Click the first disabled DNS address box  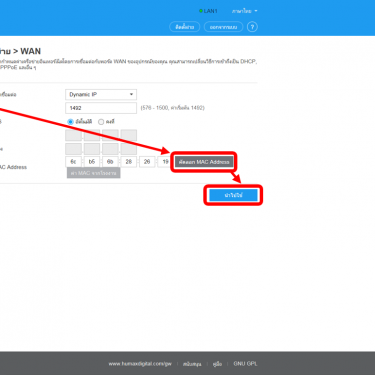tap(73, 135)
